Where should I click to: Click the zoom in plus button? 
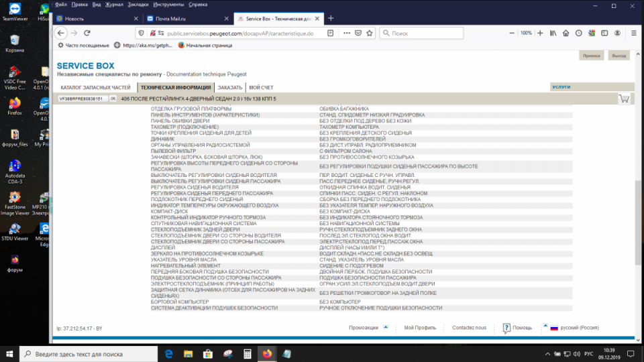tap(541, 33)
